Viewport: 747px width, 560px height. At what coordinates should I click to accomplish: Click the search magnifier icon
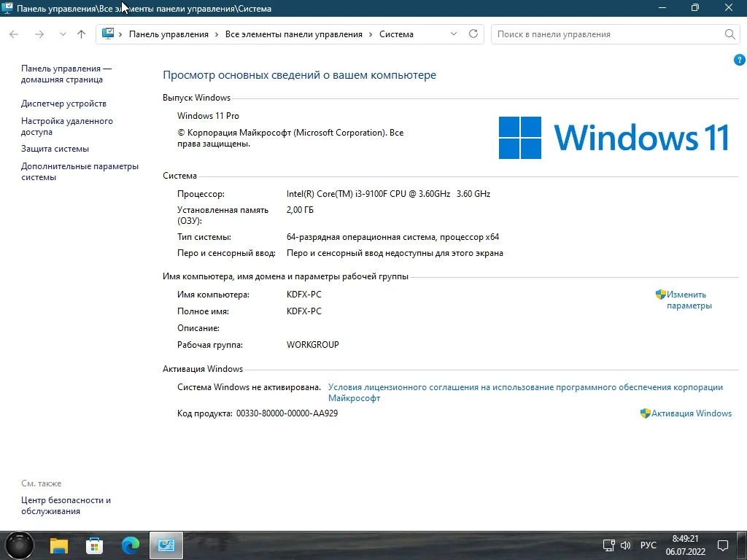click(729, 34)
